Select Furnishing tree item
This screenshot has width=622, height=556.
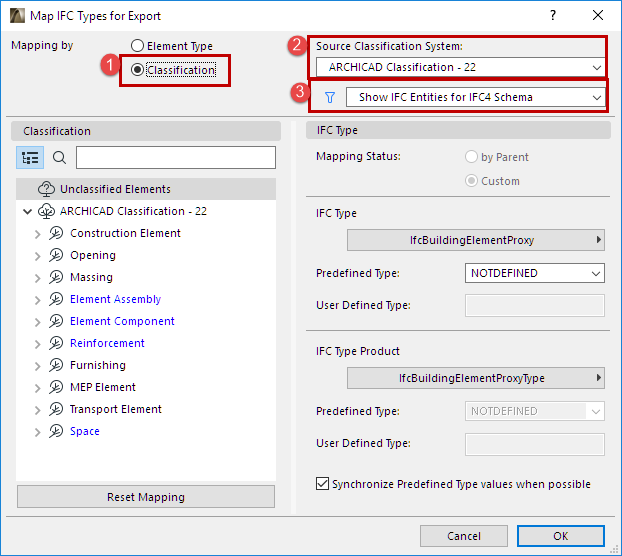tap(98, 365)
